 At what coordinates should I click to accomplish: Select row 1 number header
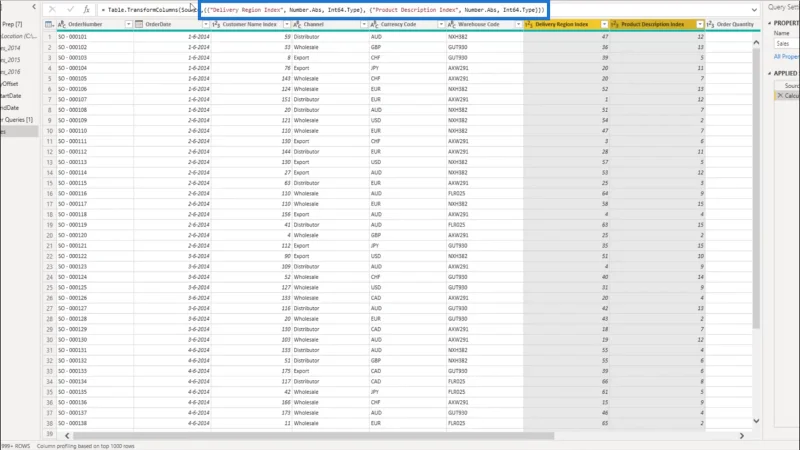(x=49, y=37)
